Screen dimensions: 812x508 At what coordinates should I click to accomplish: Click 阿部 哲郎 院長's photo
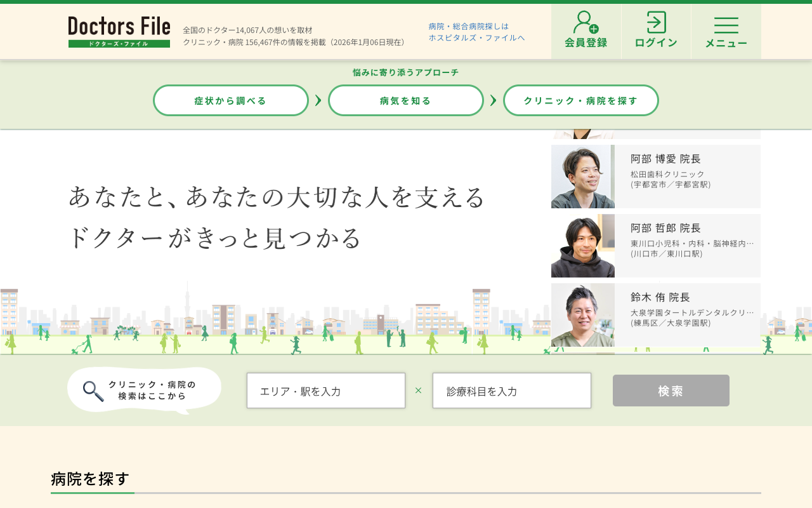[582, 245]
